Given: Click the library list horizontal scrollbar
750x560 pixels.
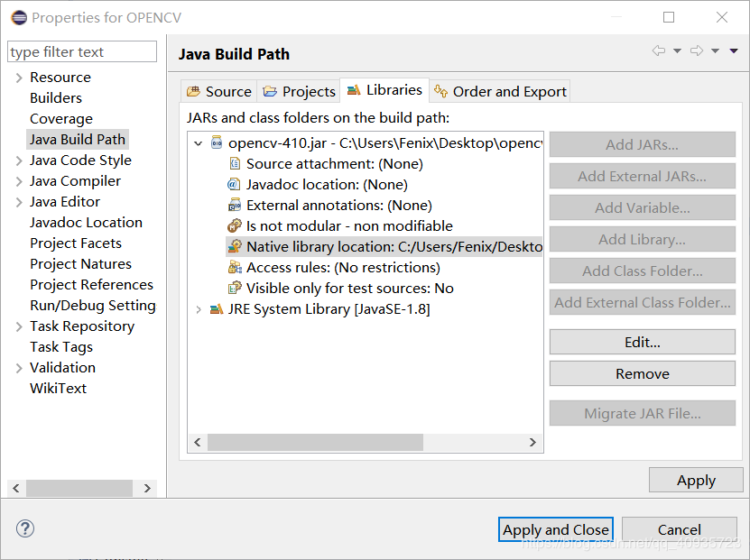Looking at the screenshot, I should pyautogui.click(x=316, y=443).
